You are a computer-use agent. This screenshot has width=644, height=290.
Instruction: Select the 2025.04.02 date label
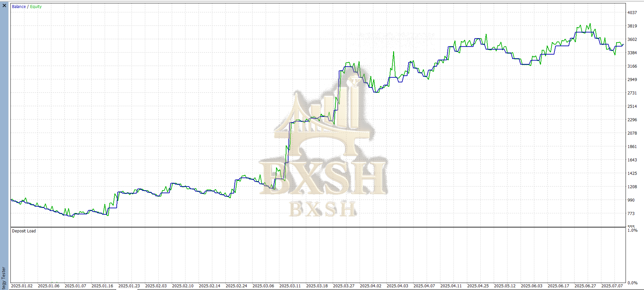pyautogui.click(x=371, y=286)
